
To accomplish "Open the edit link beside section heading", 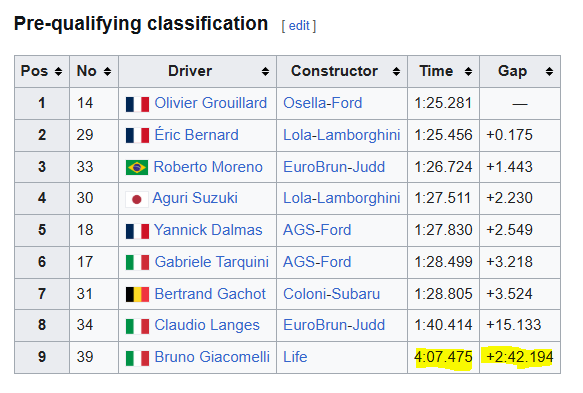I will [x=299, y=26].
